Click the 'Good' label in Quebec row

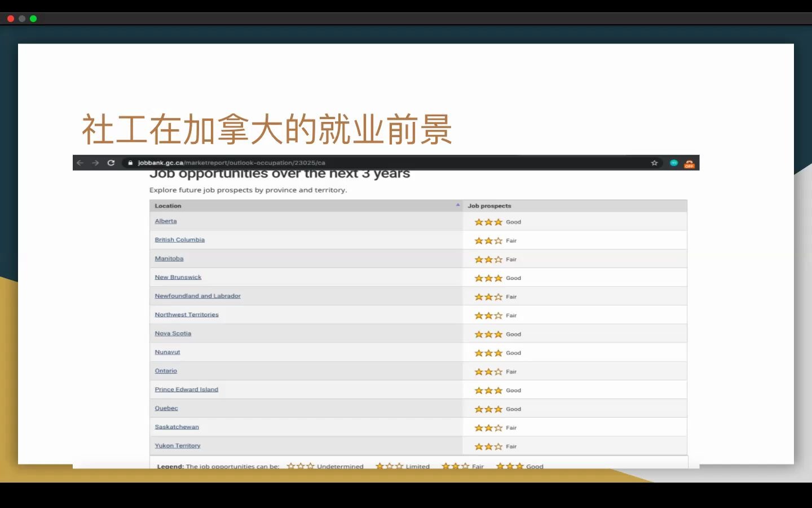(513, 409)
